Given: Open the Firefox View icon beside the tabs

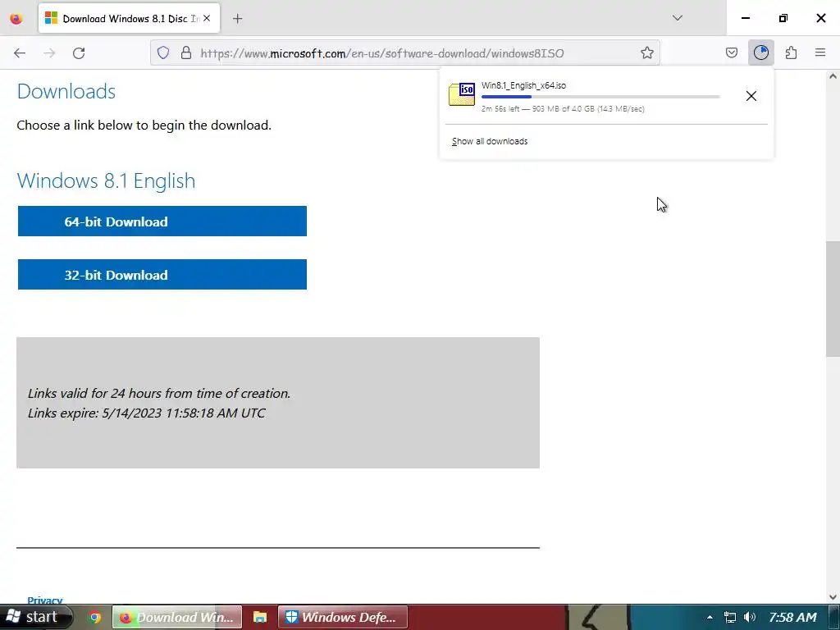Looking at the screenshot, I should (16, 19).
